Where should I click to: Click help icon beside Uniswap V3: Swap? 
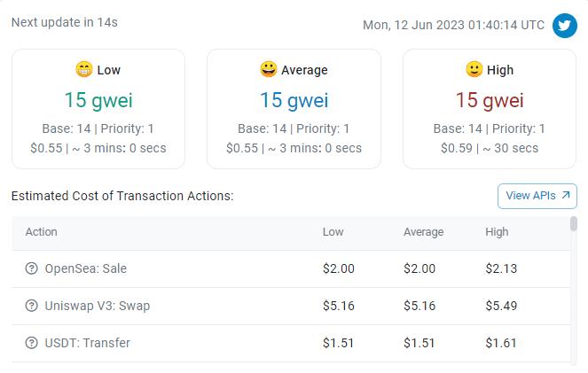[x=32, y=306]
